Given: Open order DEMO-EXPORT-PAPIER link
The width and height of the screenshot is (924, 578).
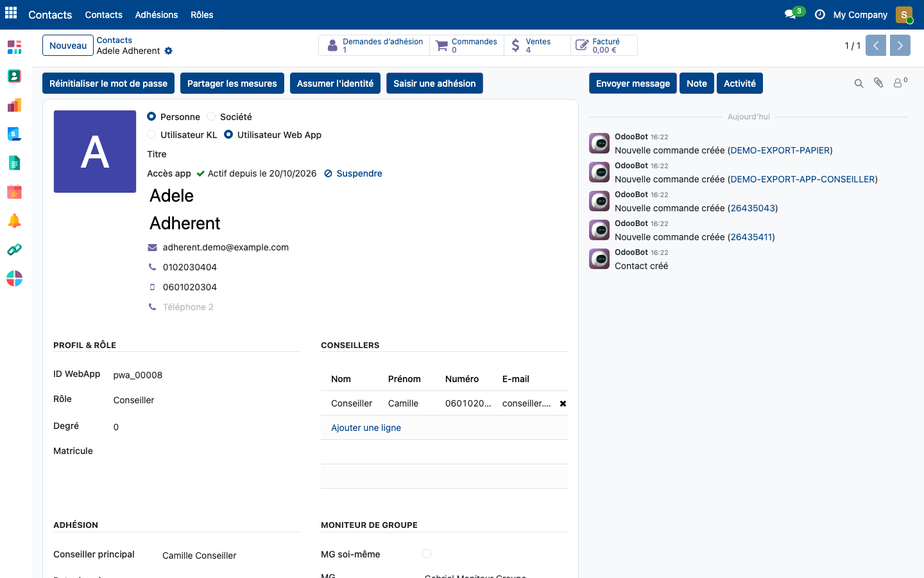Looking at the screenshot, I should pos(780,150).
